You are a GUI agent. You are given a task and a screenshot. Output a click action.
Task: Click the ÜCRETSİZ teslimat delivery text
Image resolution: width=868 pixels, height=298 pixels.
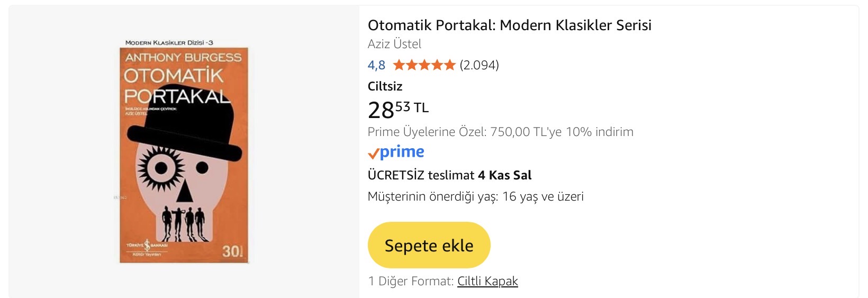pyautogui.click(x=421, y=175)
